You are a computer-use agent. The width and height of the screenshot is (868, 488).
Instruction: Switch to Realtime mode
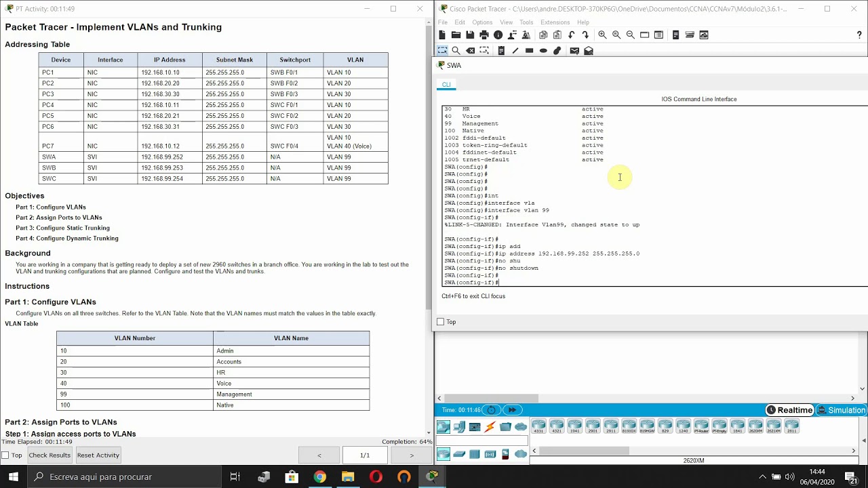point(789,410)
